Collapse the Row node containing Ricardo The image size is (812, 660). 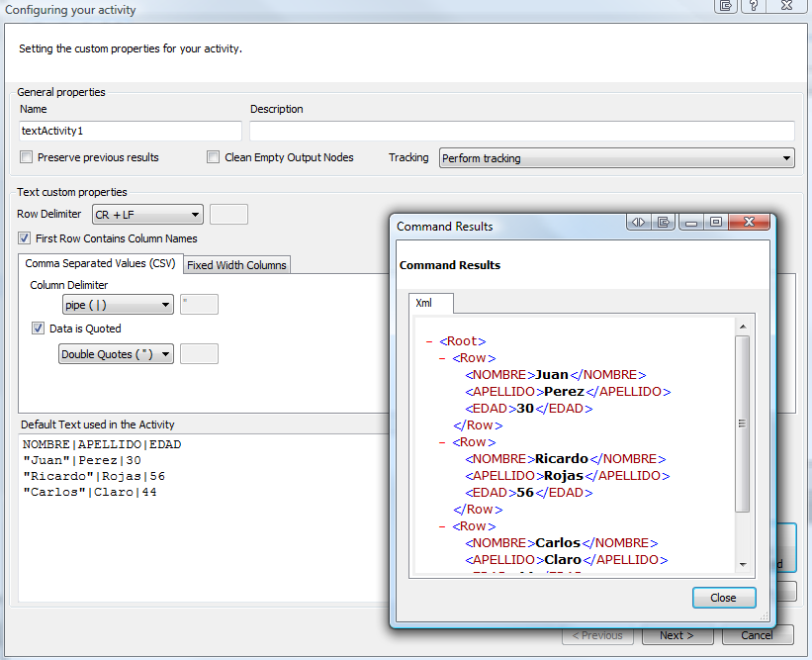[x=442, y=442]
